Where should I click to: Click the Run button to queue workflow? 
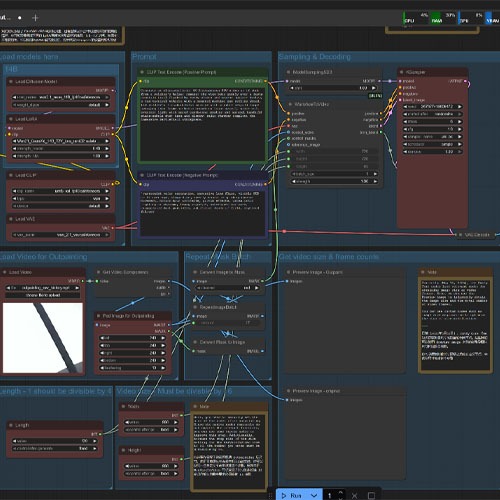(x=291, y=495)
